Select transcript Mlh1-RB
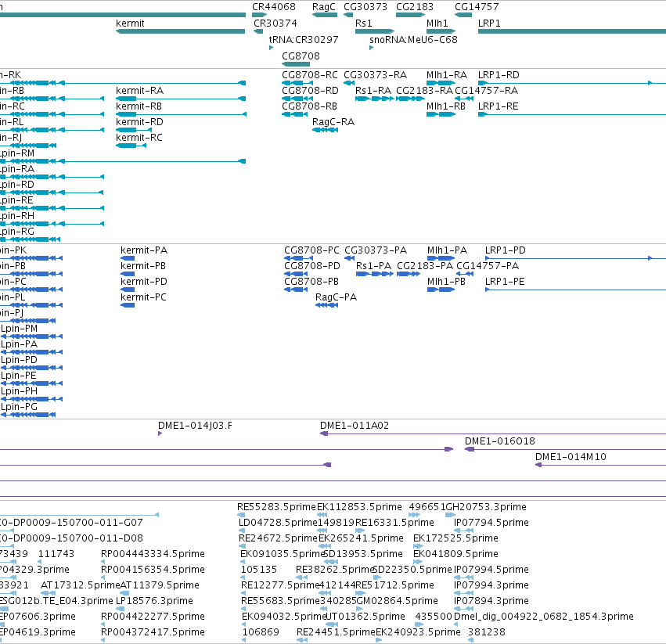This screenshot has height=644, width=666. (x=446, y=106)
